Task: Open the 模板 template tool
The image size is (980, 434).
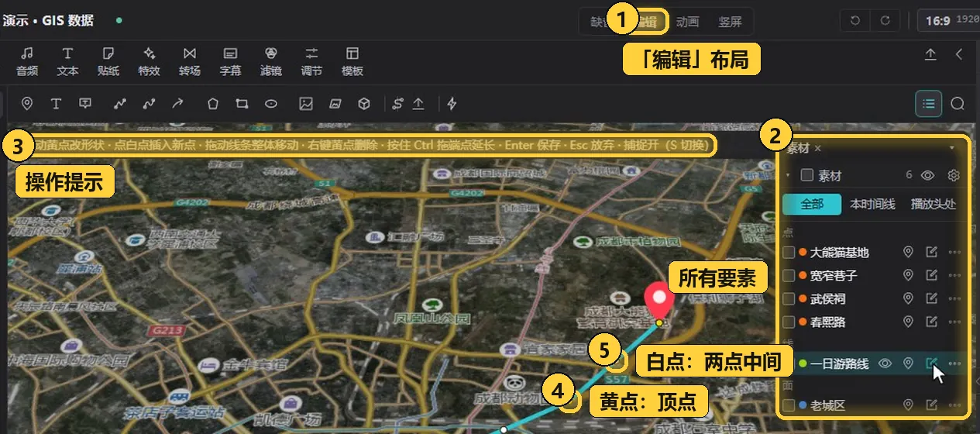Action: (352, 61)
